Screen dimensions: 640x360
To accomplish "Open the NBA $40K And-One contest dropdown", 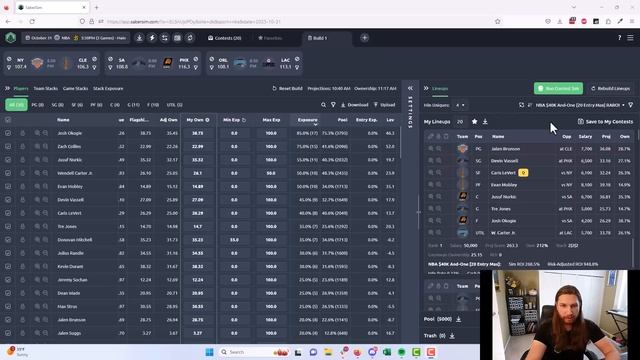I will coord(580,105).
